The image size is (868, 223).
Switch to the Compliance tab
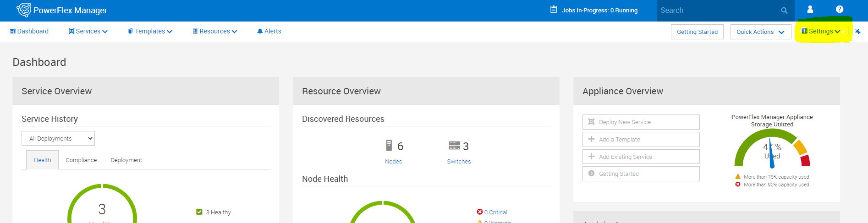click(x=81, y=160)
